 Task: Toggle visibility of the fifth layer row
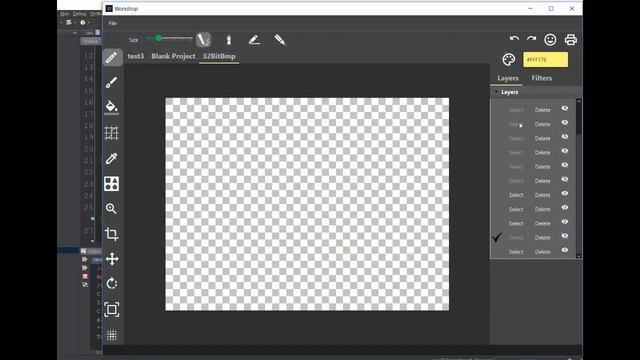tap(564, 165)
